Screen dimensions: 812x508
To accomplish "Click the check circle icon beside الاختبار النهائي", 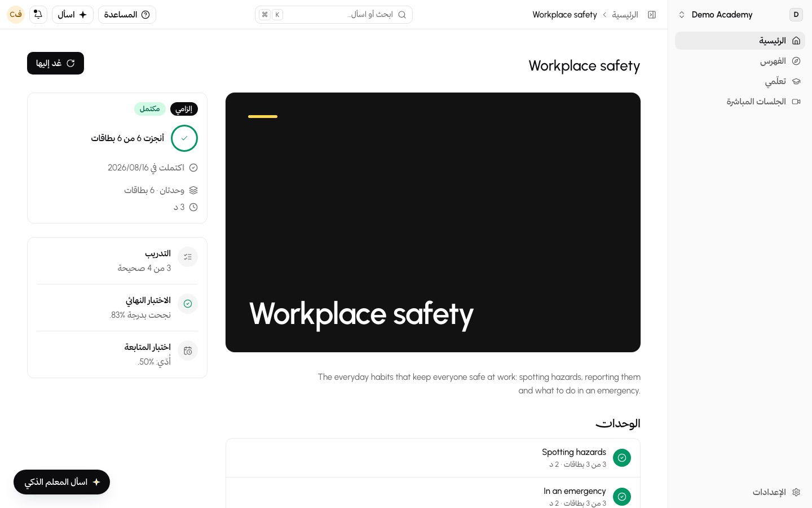I will 188,304.
